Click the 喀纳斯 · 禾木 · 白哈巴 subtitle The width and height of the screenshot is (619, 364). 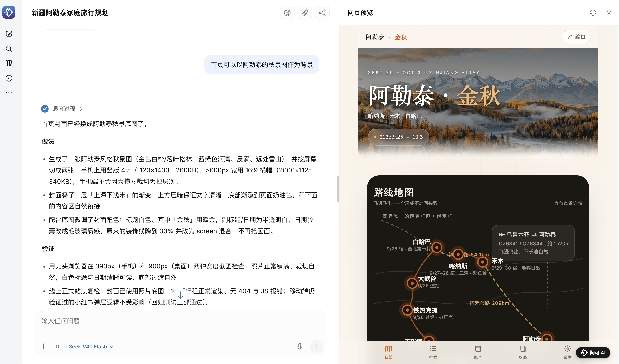[x=395, y=116]
